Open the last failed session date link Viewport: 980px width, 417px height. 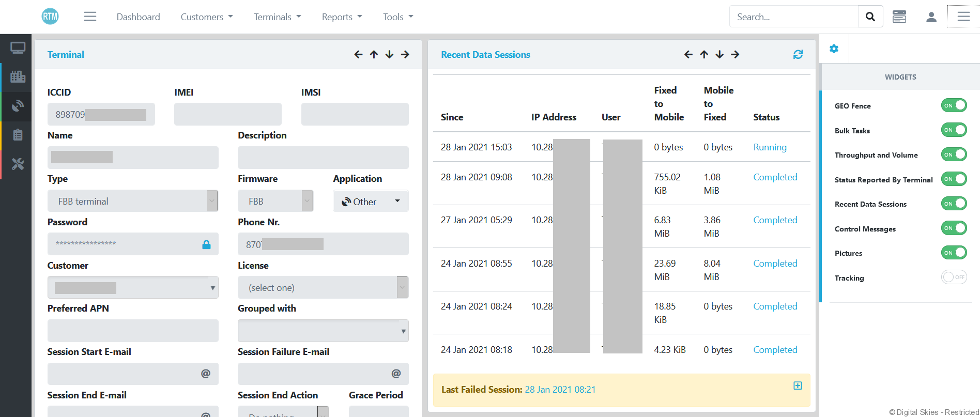point(560,390)
